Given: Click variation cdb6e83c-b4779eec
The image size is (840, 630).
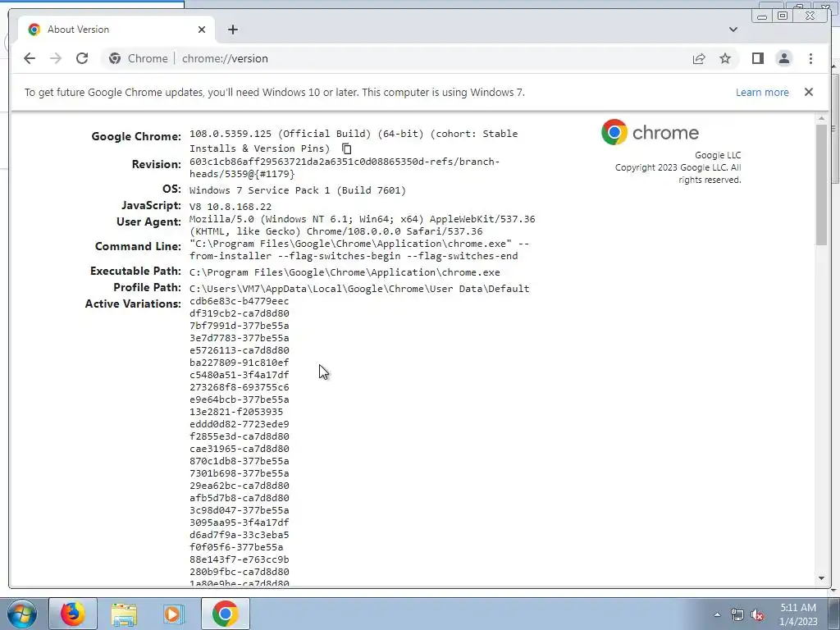Looking at the screenshot, I should 239,301.
